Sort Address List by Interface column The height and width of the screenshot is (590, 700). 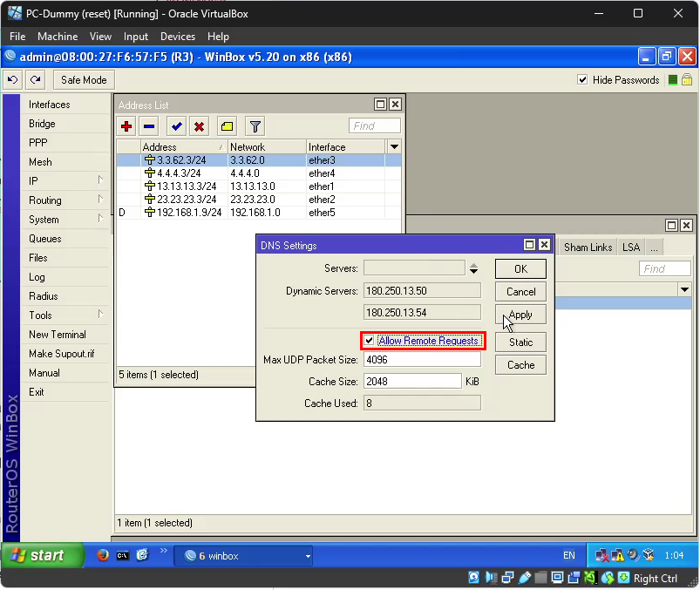[x=345, y=146]
